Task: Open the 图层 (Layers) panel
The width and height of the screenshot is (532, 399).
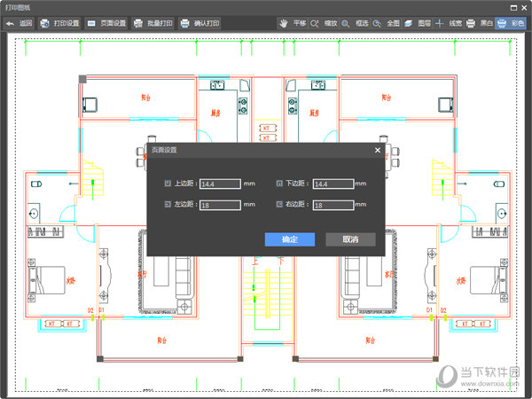Action: tap(416, 23)
